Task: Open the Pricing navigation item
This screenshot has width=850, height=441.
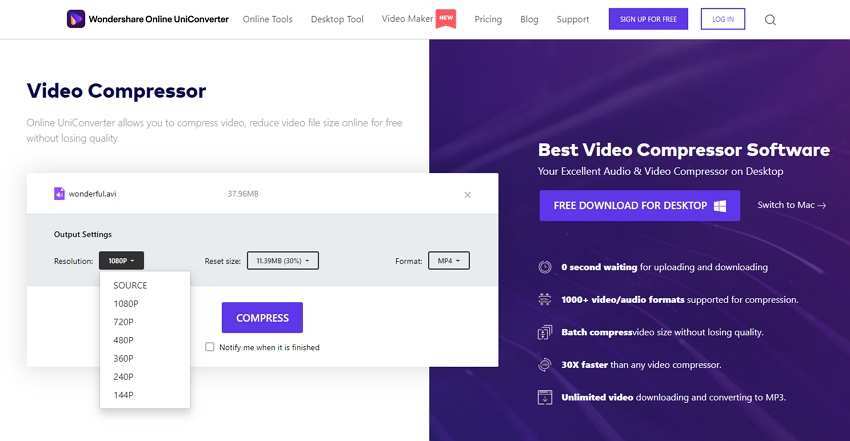Action: [488, 19]
